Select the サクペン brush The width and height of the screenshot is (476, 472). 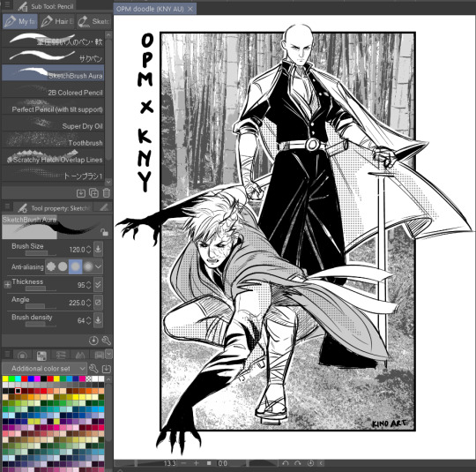(x=53, y=56)
